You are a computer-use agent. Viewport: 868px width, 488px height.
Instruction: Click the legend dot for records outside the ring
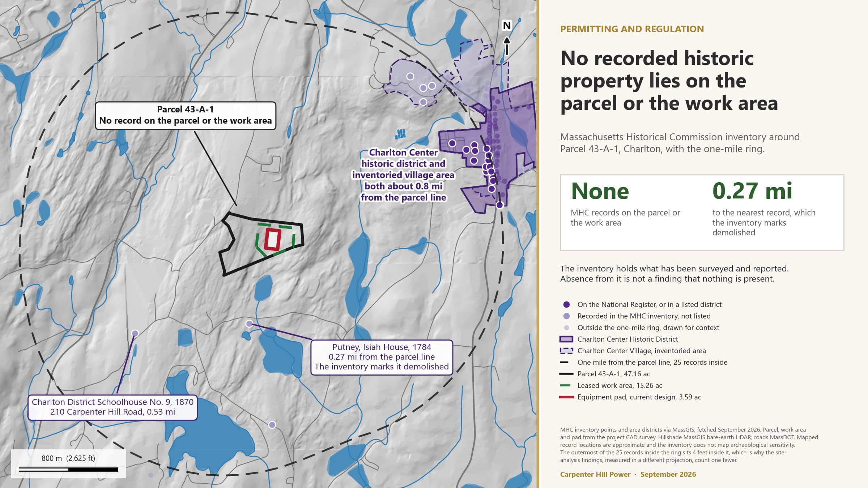pyautogui.click(x=566, y=328)
